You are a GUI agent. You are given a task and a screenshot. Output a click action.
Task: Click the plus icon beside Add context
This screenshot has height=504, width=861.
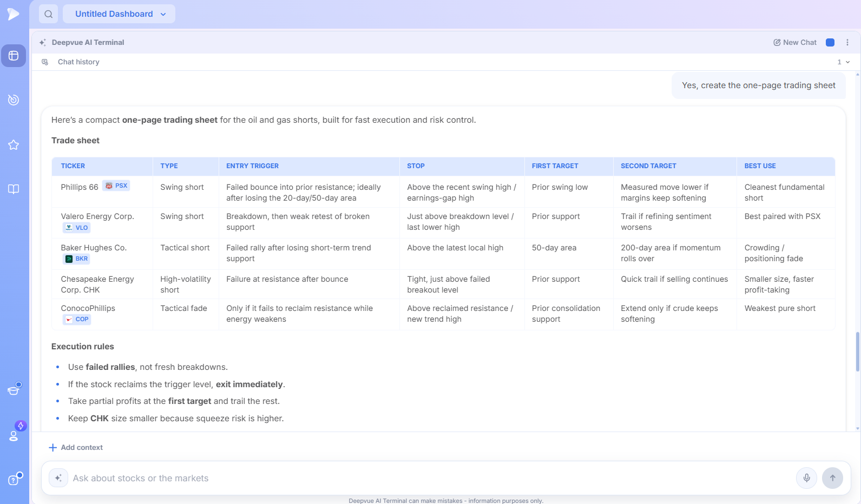[x=52, y=448]
